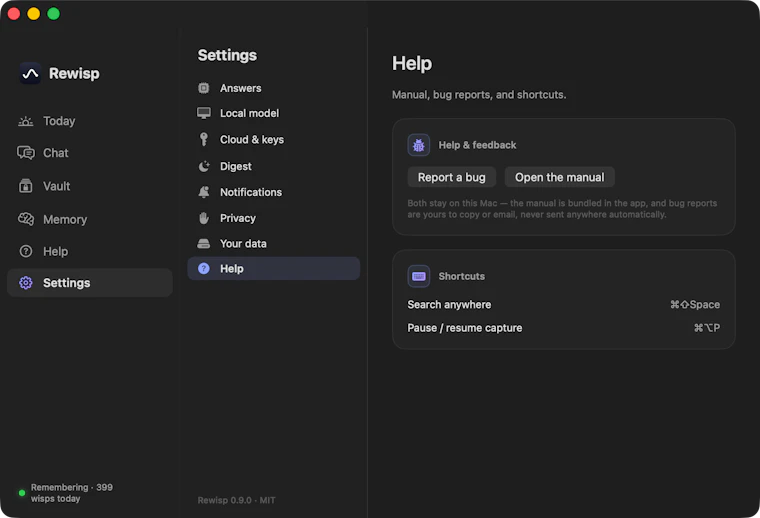
Task: Switch to the Memory section
Action: pos(90,219)
